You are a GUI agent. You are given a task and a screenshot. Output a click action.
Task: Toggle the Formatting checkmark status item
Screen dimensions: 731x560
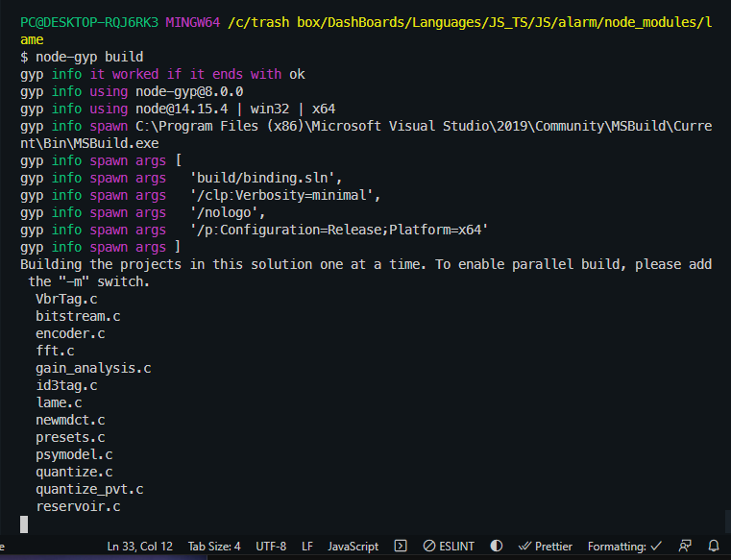pyautogui.click(x=625, y=546)
